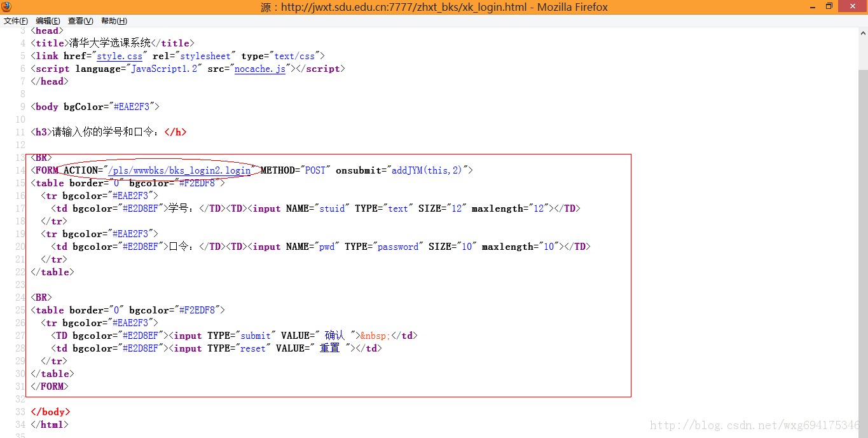Click the orange &nbsp; entity text
Image resolution: width=868 pixels, height=438 pixels.
coord(376,336)
